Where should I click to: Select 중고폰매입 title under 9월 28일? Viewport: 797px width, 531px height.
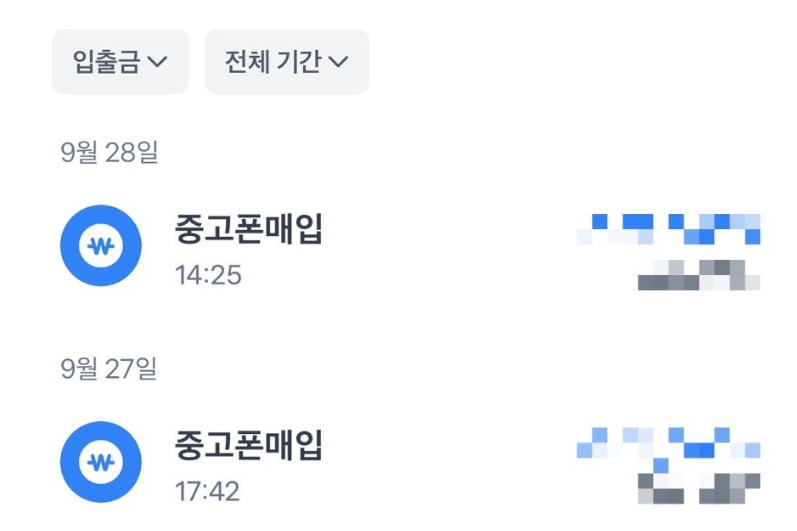249,229
